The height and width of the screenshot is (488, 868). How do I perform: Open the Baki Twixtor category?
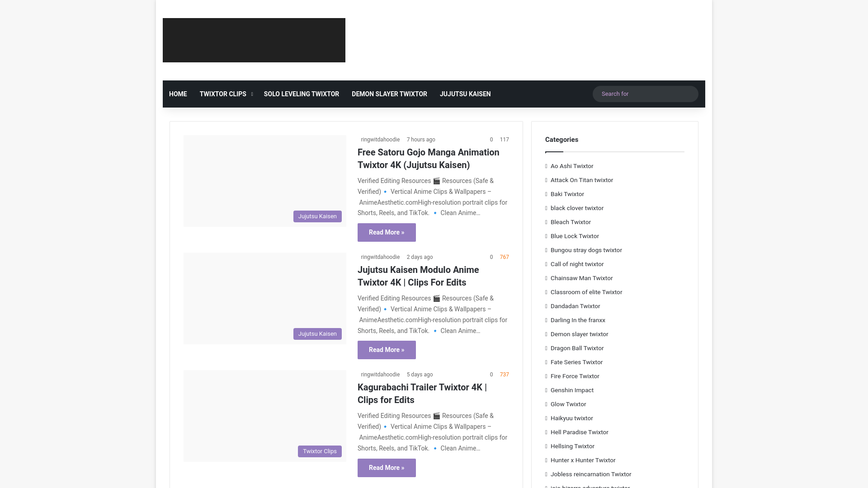(567, 194)
